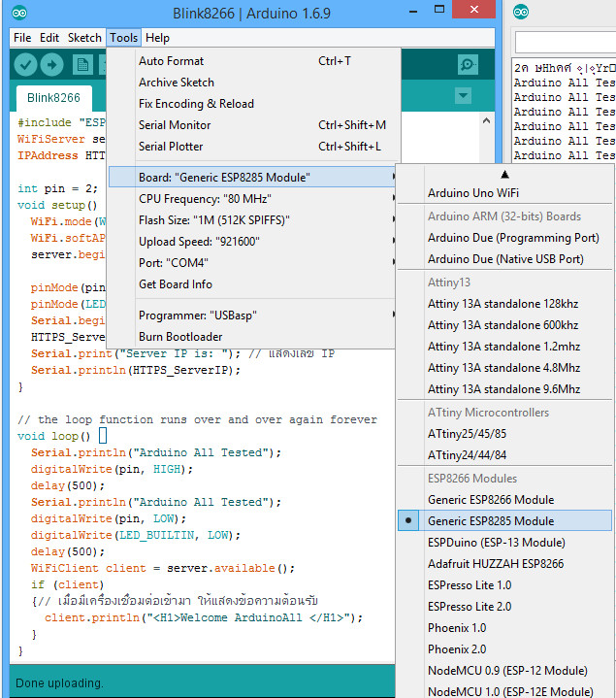Select Adafruit HUZZAH ESP8266 board

coord(504,564)
